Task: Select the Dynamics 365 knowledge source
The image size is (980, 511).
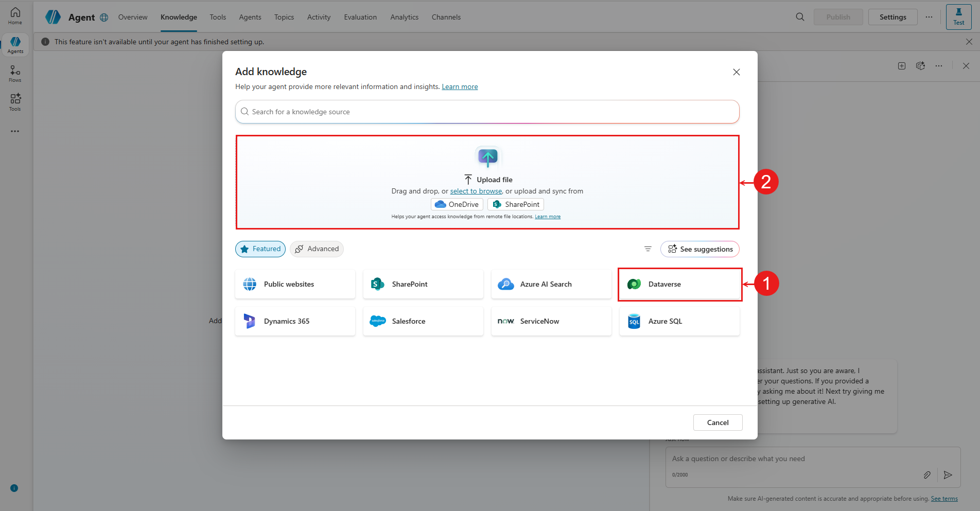Action: 295,321
